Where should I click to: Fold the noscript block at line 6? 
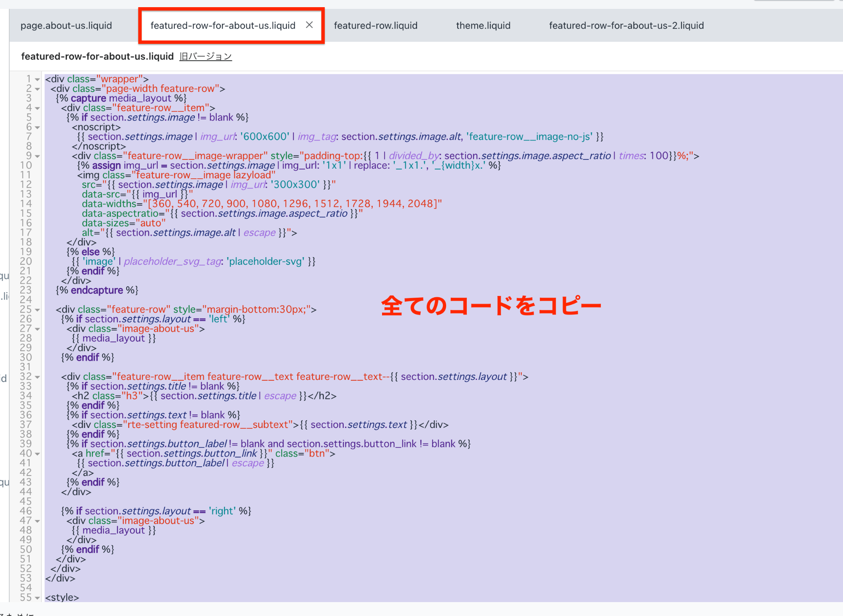[x=38, y=127]
